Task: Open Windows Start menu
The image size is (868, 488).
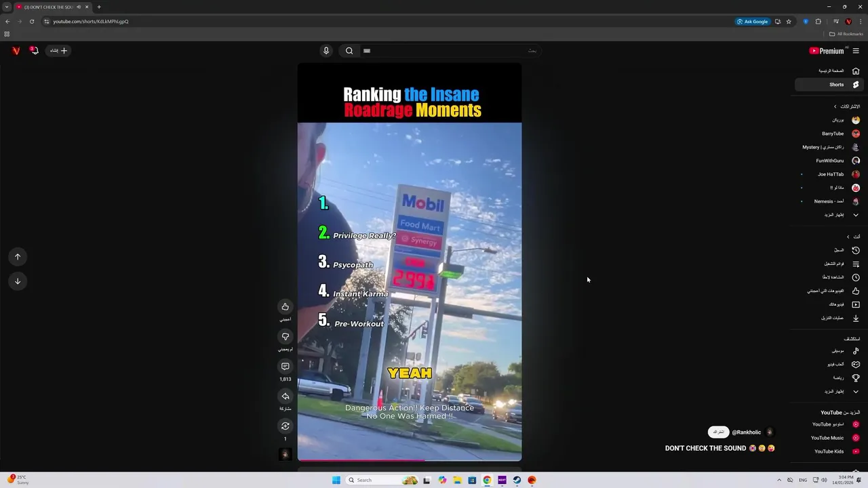Action: click(336, 480)
